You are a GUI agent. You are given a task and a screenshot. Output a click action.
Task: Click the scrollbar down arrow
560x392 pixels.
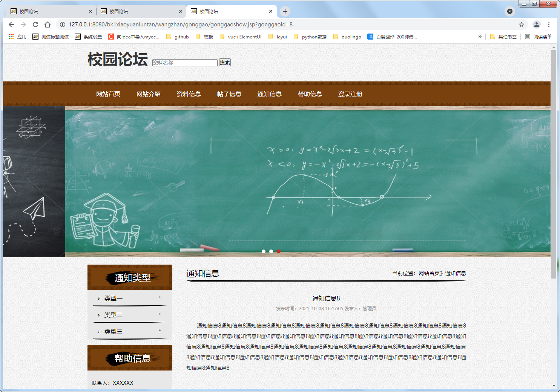(554, 386)
